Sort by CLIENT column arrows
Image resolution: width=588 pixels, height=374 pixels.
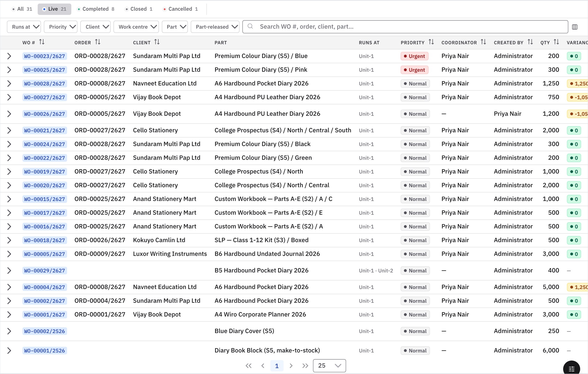pos(157,42)
